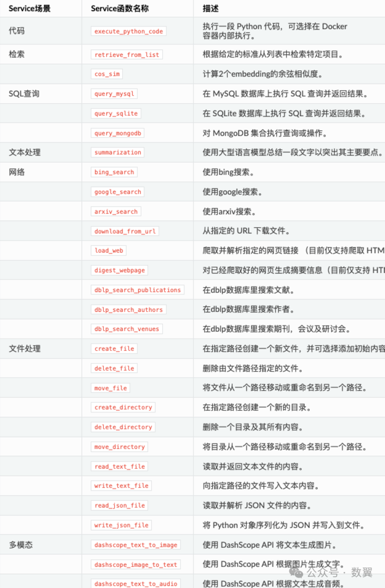Select query_mongodb in the table
This screenshot has width=385, height=588.
coord(118,133)
